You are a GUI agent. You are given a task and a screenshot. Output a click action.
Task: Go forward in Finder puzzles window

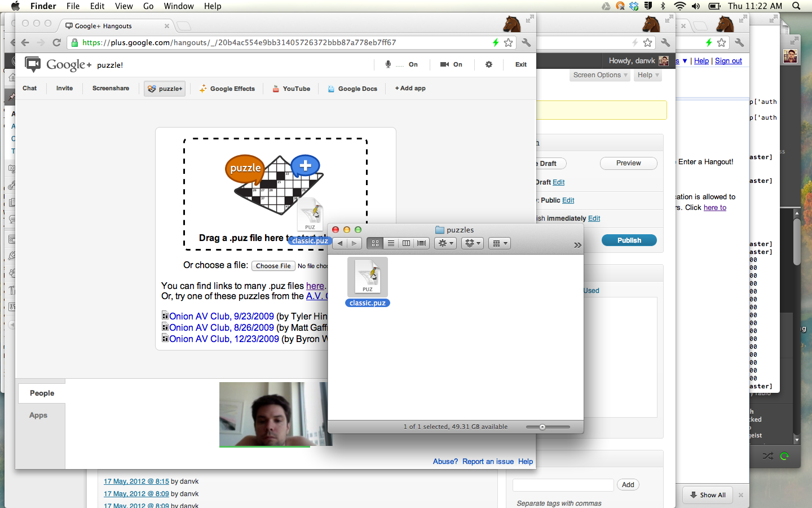[x=354, y=243]
